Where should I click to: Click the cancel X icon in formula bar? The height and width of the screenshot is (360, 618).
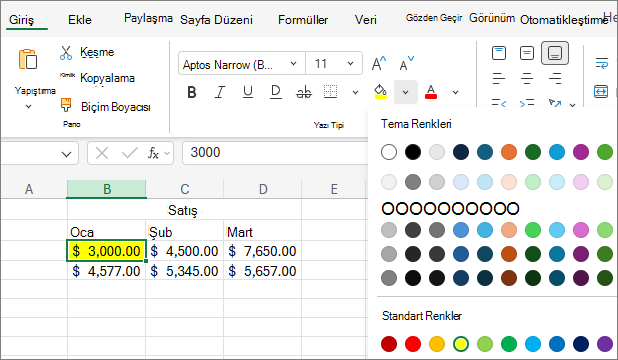(102, 153)
